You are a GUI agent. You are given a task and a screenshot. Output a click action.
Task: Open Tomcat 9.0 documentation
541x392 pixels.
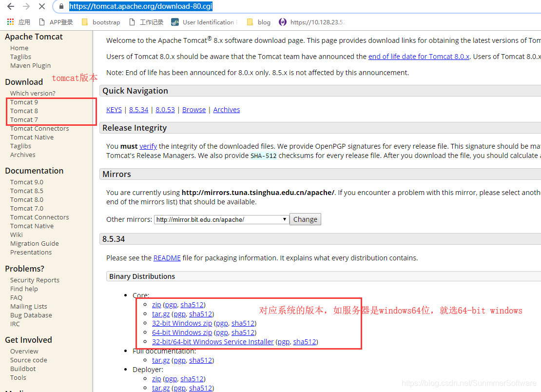point(27,182)
